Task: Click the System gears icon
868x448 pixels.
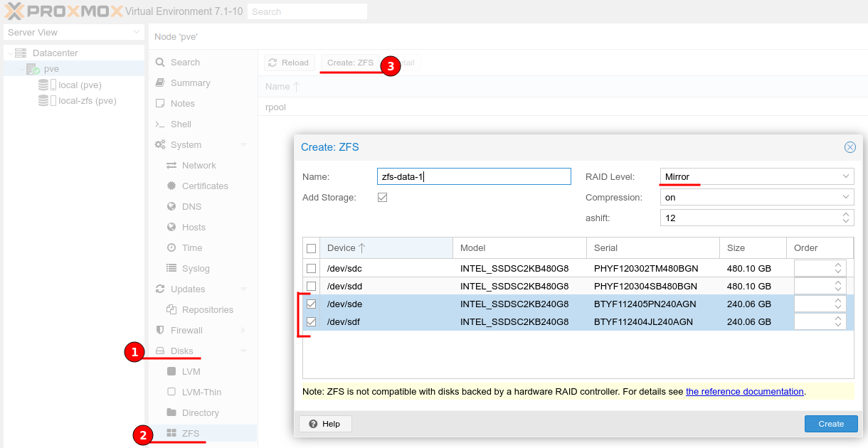Action: tap(160, 145)
